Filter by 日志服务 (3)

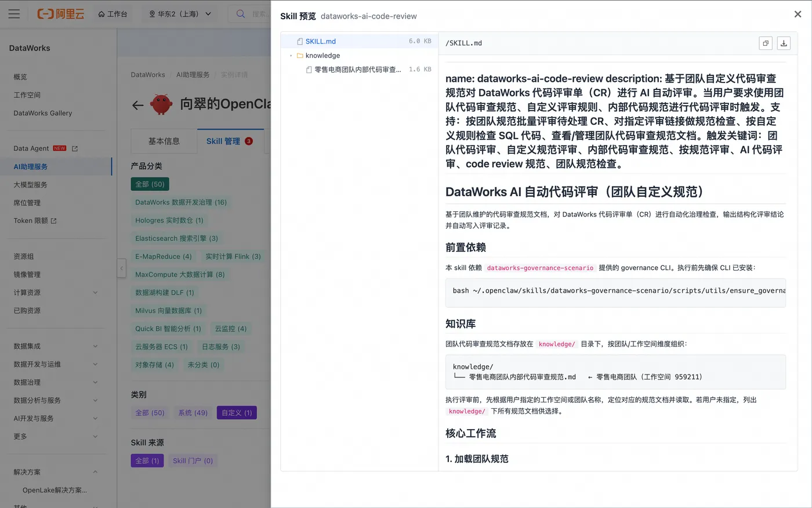click(x=221, y=347)
